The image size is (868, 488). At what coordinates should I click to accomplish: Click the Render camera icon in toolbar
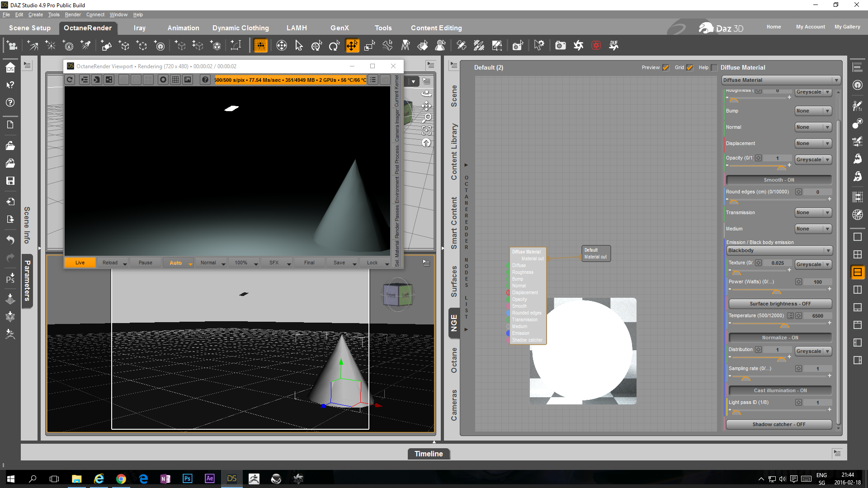tap(560, 46)
